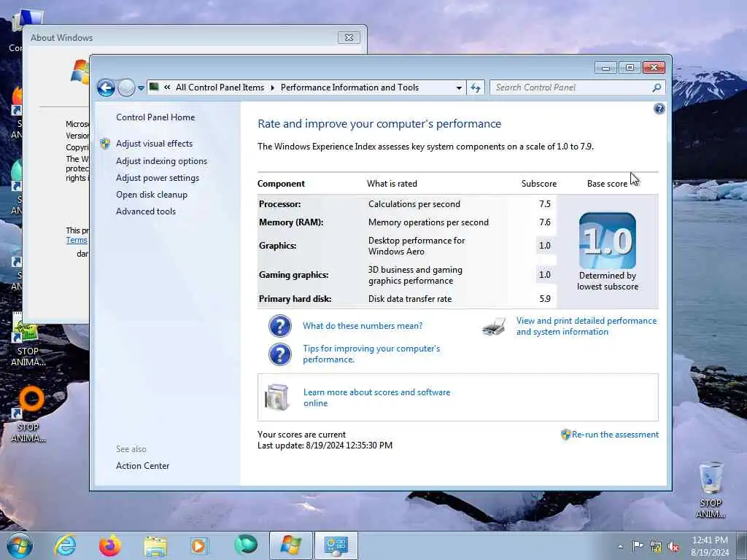Click 'What do these numbers mean?' link
Image resolution: width=747 pixels, height=560 pixels.
363,326
